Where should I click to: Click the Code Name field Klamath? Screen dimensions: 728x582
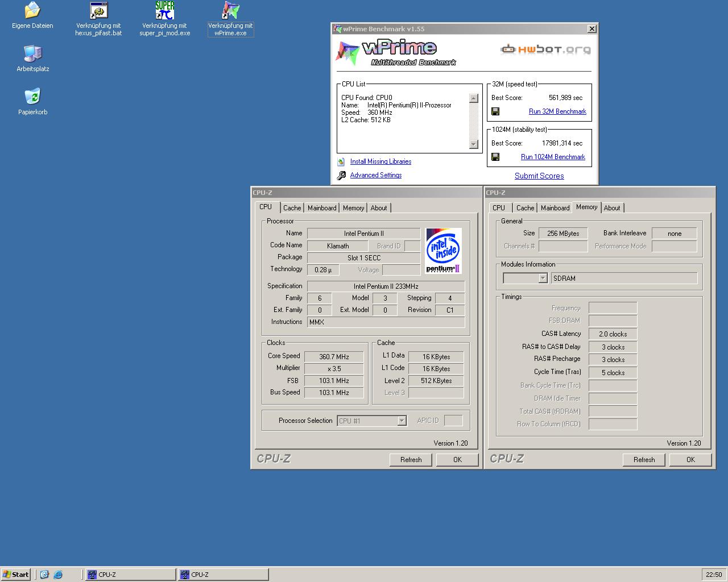[x=338, y=246]
